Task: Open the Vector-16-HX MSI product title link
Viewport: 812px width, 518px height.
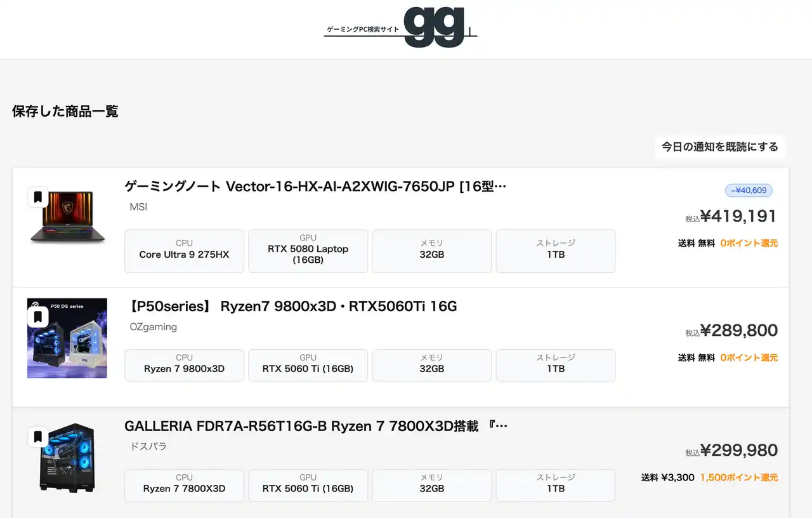Action: point(315,186)
